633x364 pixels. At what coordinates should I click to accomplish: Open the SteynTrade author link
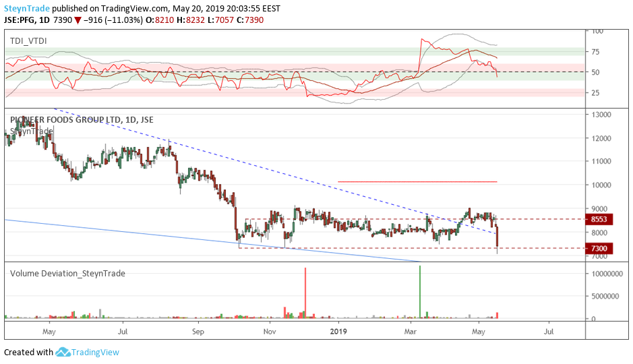pyautogui.click(x=27, y=9)
